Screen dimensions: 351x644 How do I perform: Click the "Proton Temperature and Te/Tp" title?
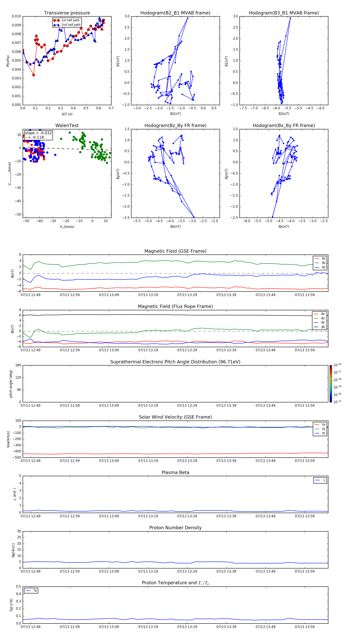175,583
